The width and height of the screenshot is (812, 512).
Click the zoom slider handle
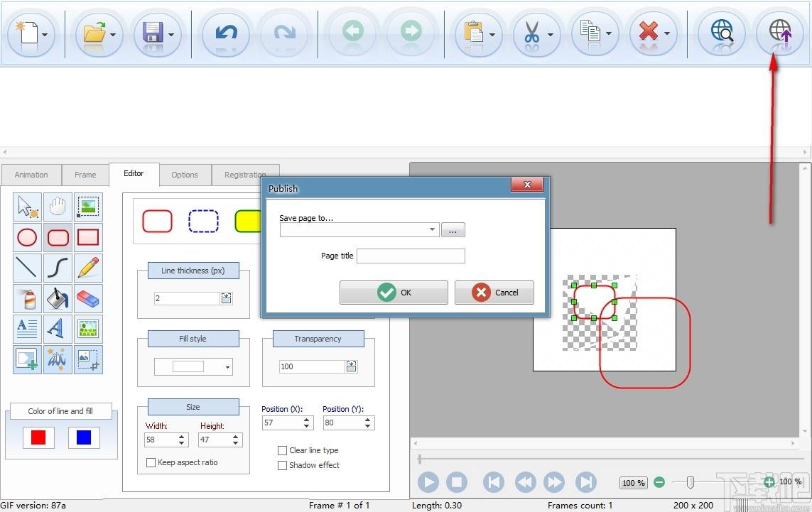click(x=691, y=482)
